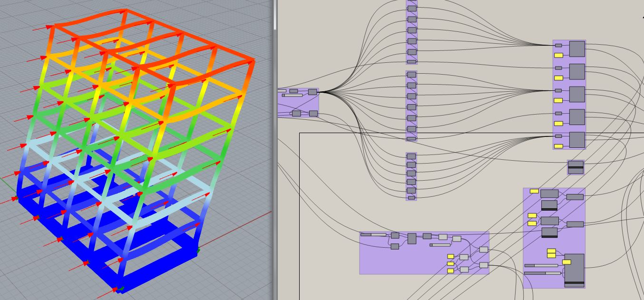The height and width of the screenshot is (300, 644).
Task: Click the top yellow panel of three in the wide bottom group
Action: [450, 256]
